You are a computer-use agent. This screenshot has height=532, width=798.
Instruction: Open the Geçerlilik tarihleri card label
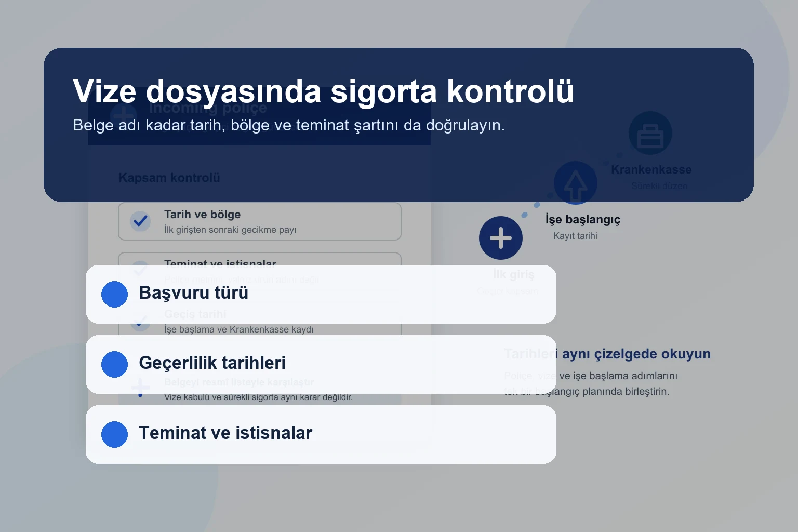(212, 363)
